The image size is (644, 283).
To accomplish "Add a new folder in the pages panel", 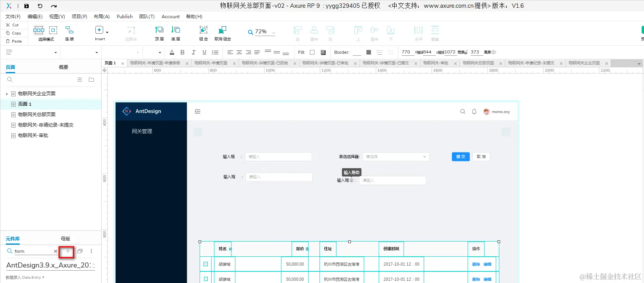I will (92, 80).
